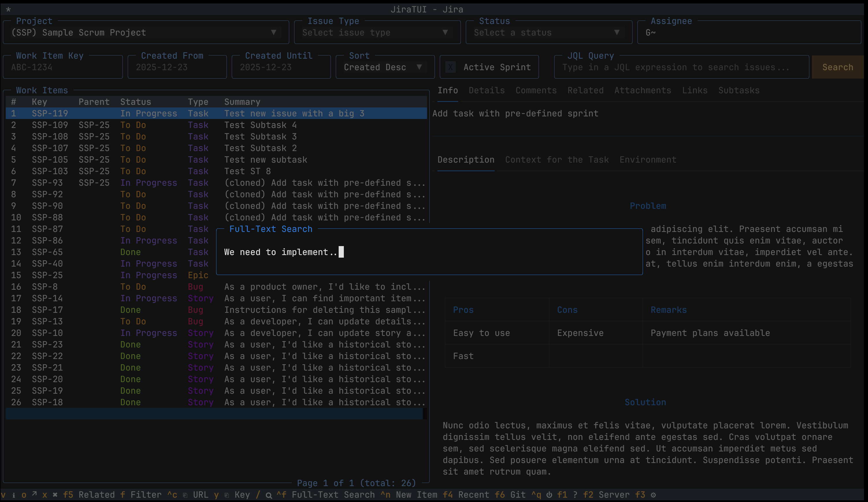Select row SSP-93 in work items

[216, 183]
